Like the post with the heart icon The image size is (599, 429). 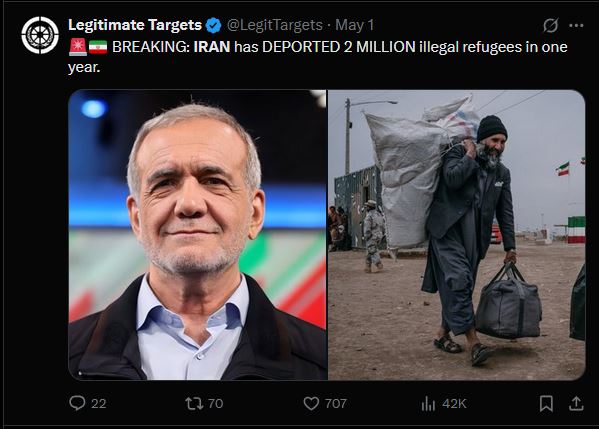click(x=311, y=403)
